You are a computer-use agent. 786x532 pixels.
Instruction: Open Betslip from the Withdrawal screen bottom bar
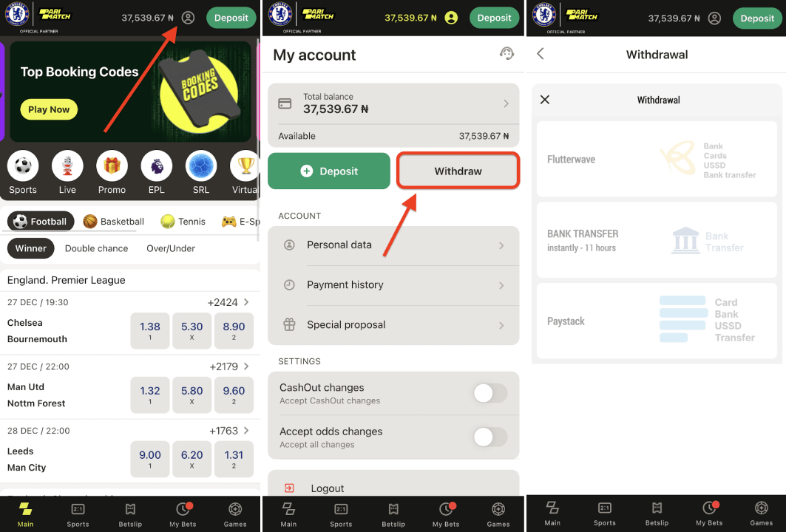(657, 514)
